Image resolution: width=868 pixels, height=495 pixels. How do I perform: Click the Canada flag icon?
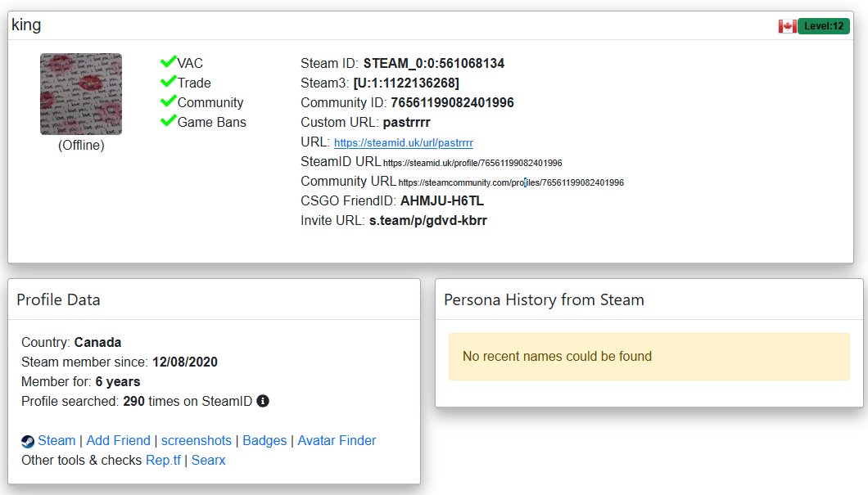pyautogui.click(x=787, y=26)
